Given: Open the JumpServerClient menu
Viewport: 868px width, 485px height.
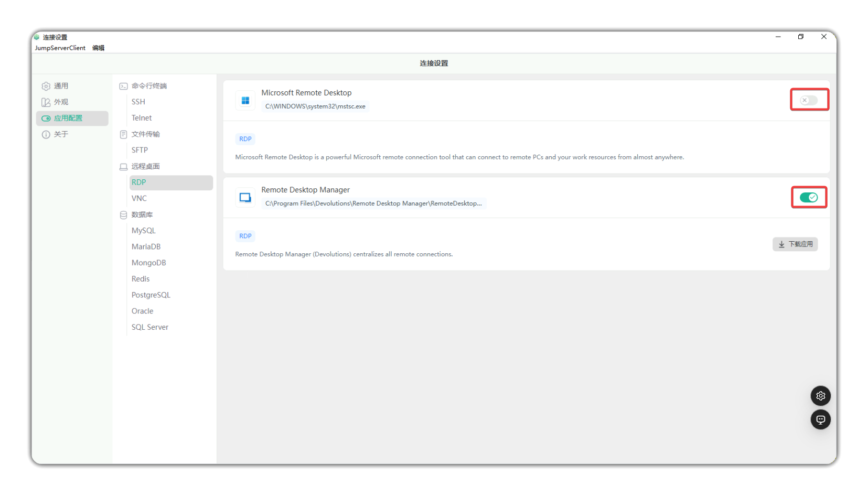Looking at the screenshot, I should (60, 48).
